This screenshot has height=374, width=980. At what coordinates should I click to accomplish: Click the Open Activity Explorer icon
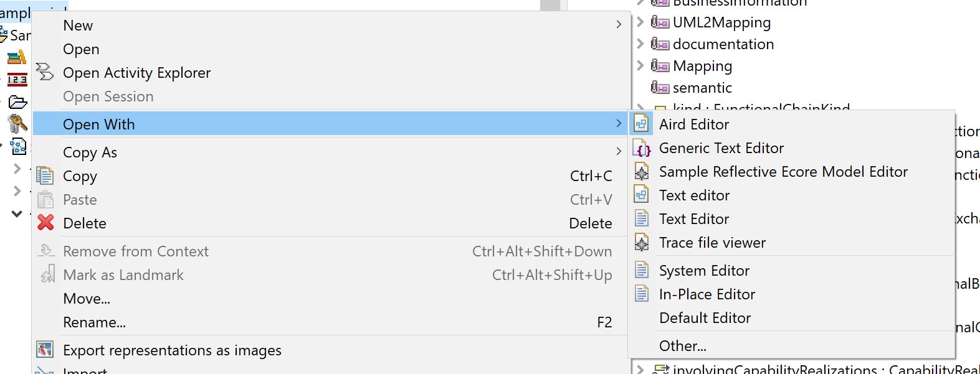tap(45, 72)
